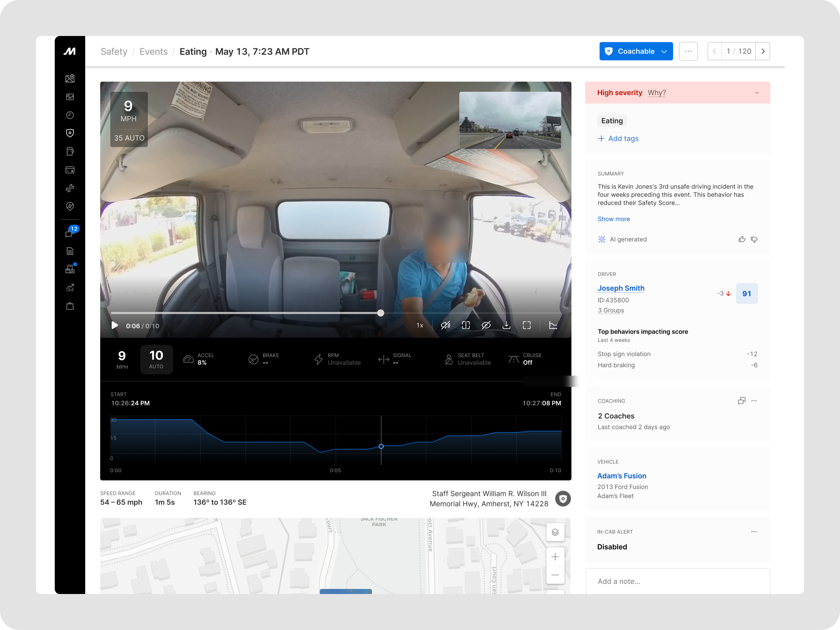Go to the Events breadcrumb
Image resolution: width=840 pixels, height=630 pixels.
coord(153,52)
